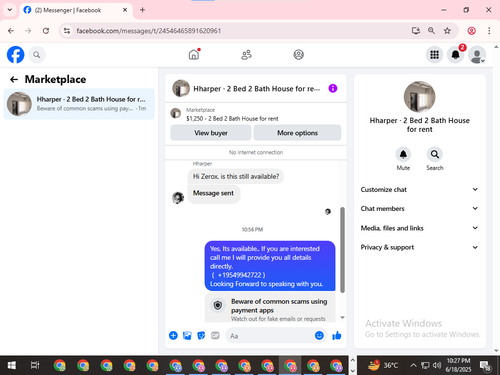Click the address bar URL

tap(149, 31)
